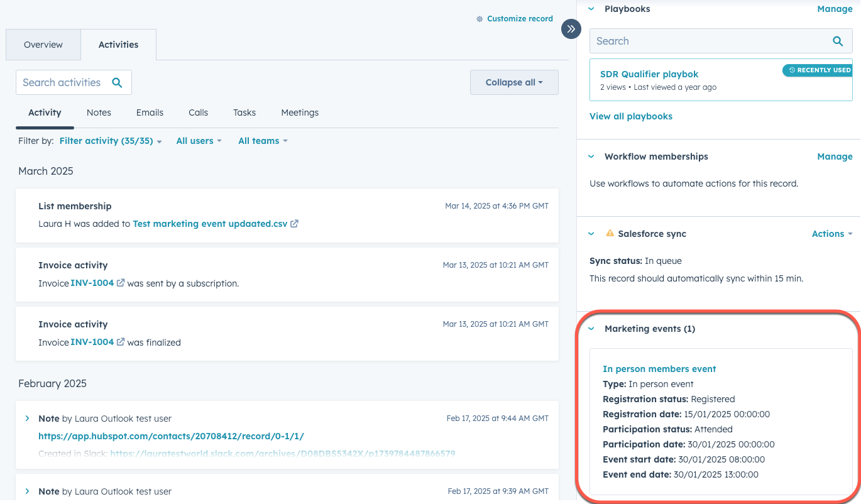Open the All users filter dropdown
Viewport: 861px width, 504px height.
pos(199,141)
